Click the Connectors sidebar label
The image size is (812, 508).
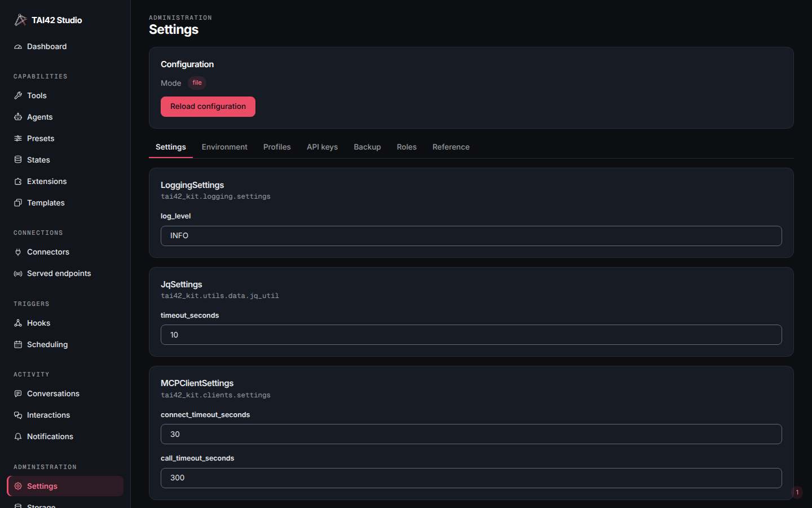tap(48, 252)
